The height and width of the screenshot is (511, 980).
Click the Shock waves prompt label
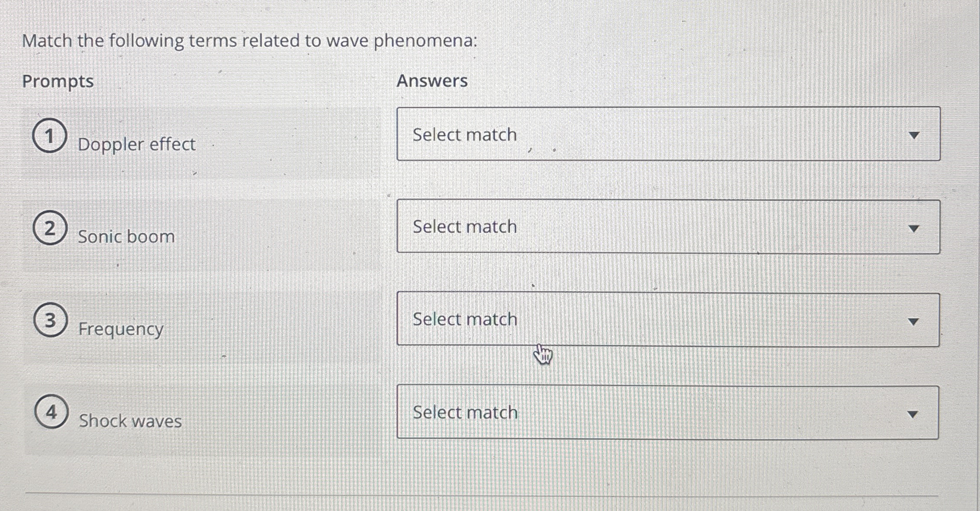(x=130, y=421)
